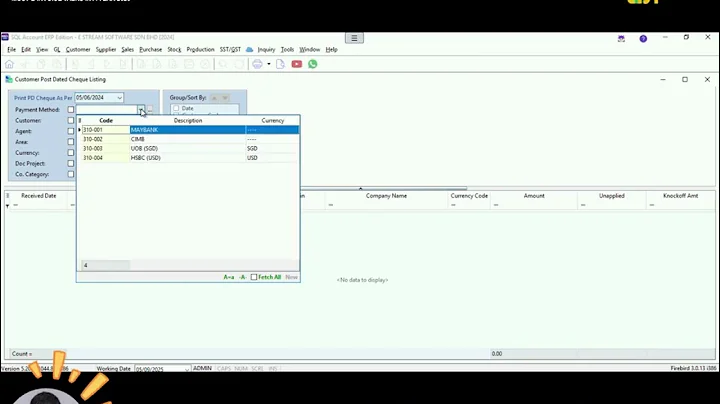Tick the Customer filter checkbox
This screenshot has height=404, width=720.
coord(71,120)
